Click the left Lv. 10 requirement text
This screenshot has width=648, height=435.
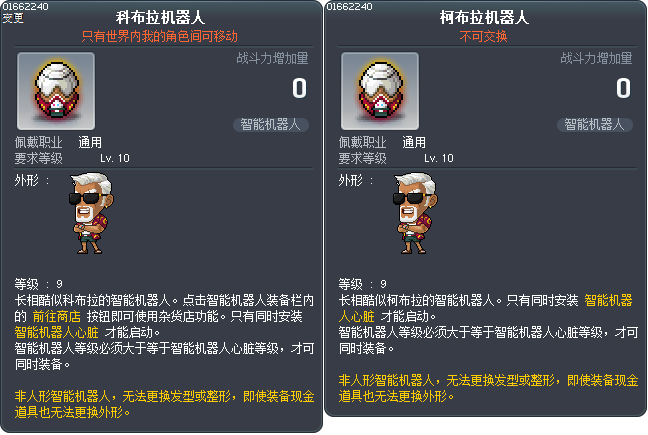(x=115, y=158)
